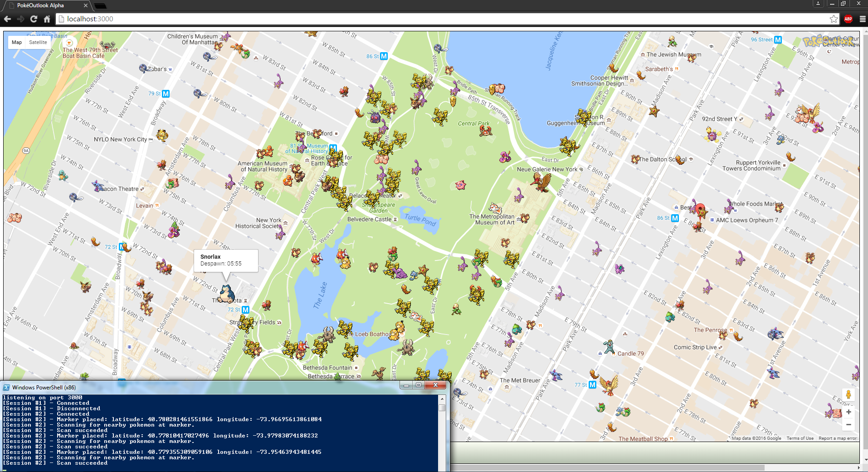The width and height of the screenshot is (868, 472).
Task: Open a new browser tab
Action: click(x=100, y=6)
